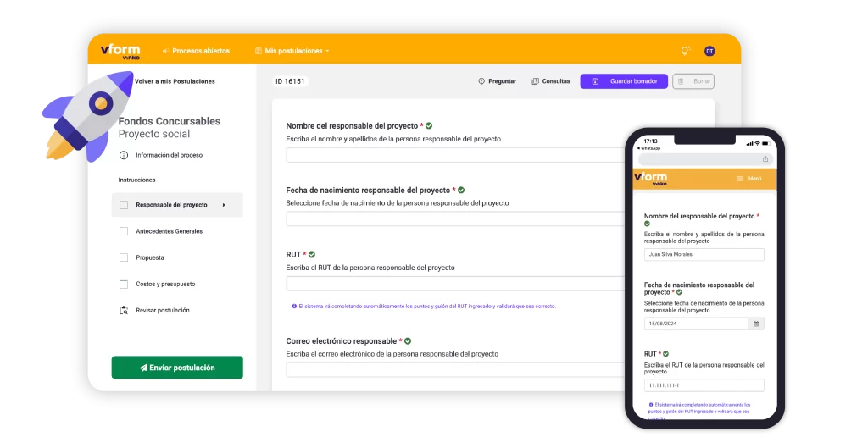The width and height of the screenshot is (868, 448).
Task: Go back via Volver a mis Postulaciones
Action: tap(175, 81)
